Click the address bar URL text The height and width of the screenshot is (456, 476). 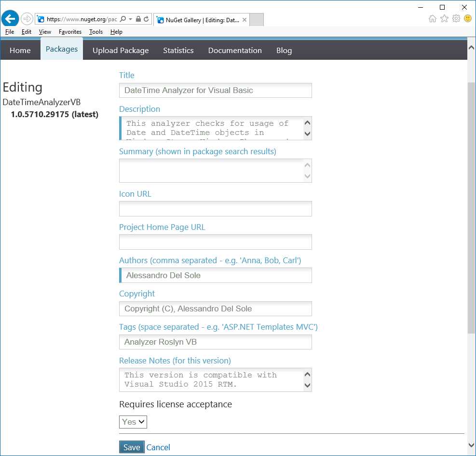coord(82,19)
